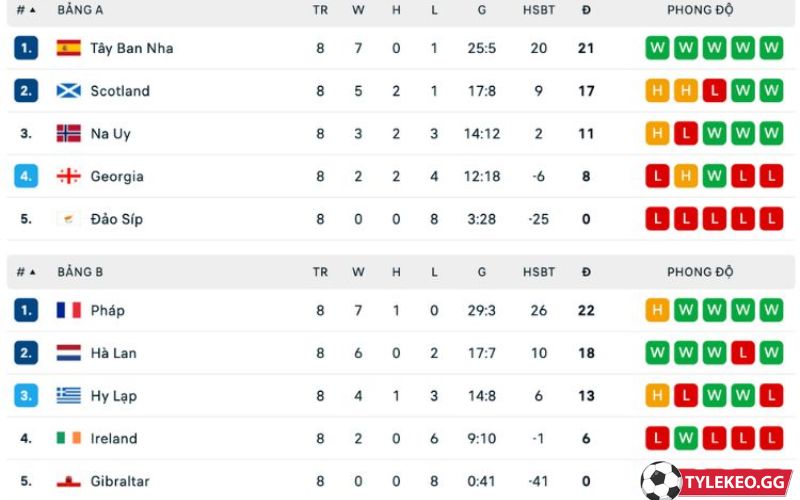
Task: Click the soccer ball logo of TYLEKEO.GG
Action: [x=661, y=481]
